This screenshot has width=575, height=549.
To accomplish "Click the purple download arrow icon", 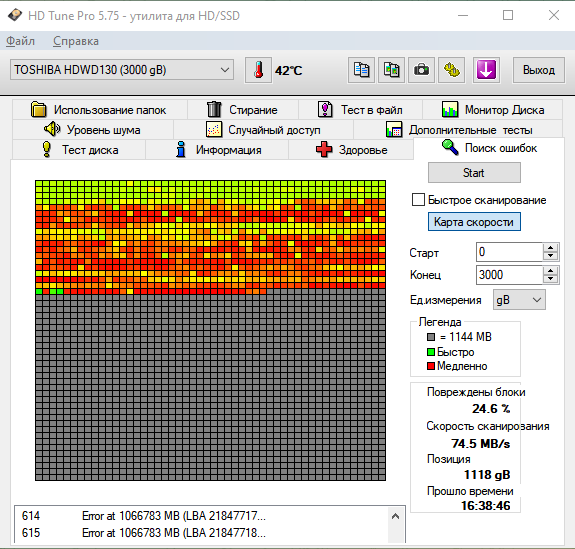I will tap(486, 70).
